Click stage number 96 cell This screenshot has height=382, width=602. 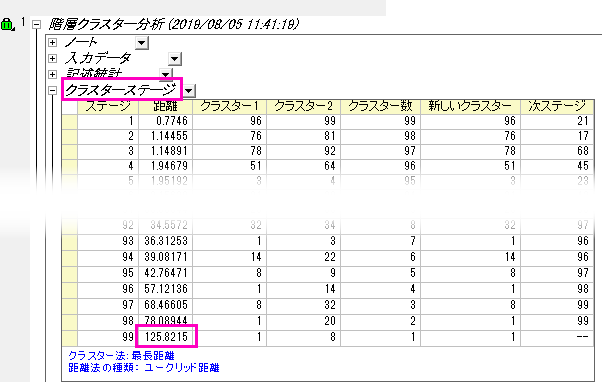pyautogui.click(x=108, y=289)
